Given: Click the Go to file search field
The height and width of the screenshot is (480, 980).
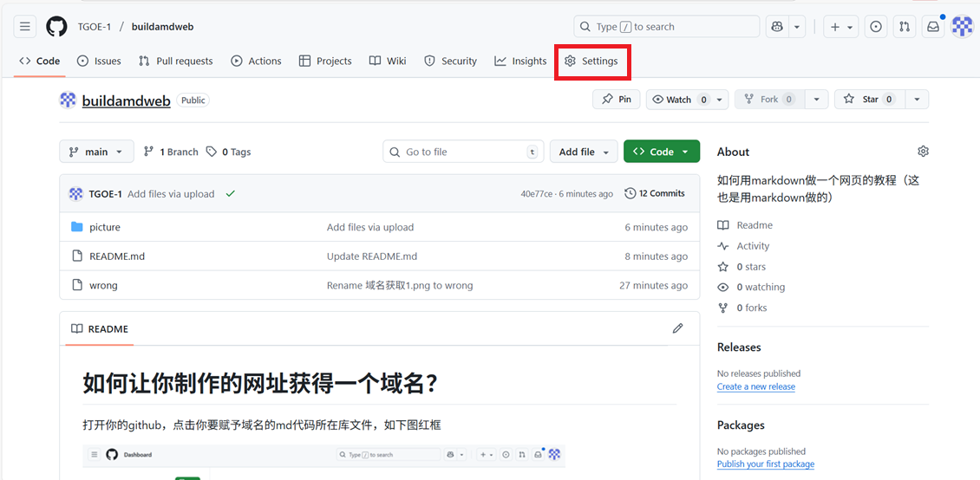Looking at the screenshot, I should 463,152.
